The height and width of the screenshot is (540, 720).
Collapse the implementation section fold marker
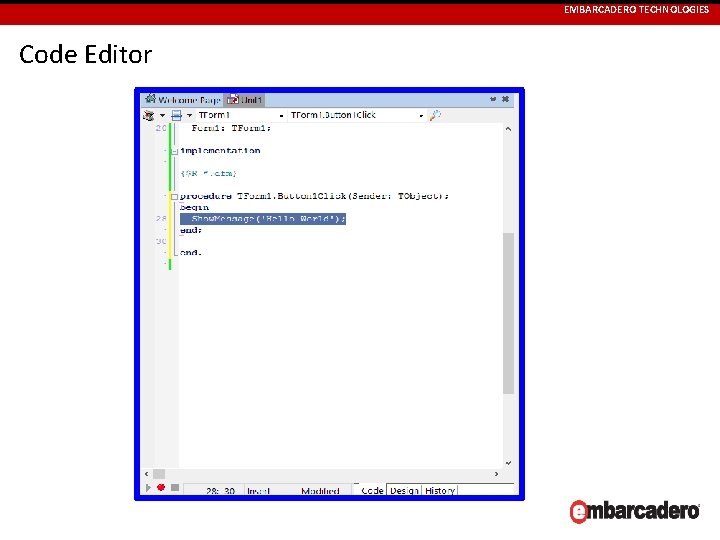click(174, 151)
